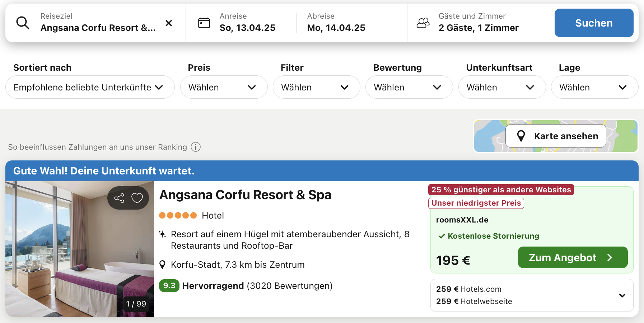644x323 pixels.
Task: Click the 9.3 rating badge
Action: 169,286
